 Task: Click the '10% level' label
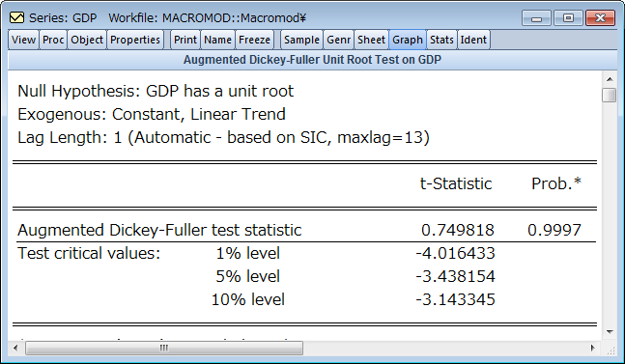(248, 299)
